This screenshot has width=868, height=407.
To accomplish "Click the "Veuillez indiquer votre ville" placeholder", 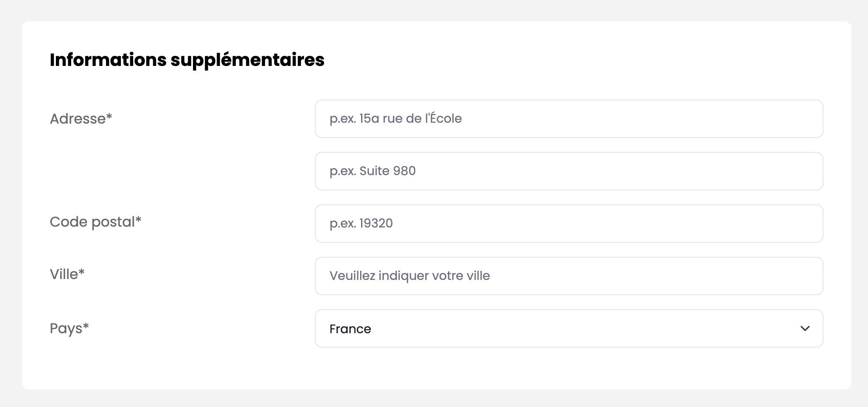I will (410, 276).
